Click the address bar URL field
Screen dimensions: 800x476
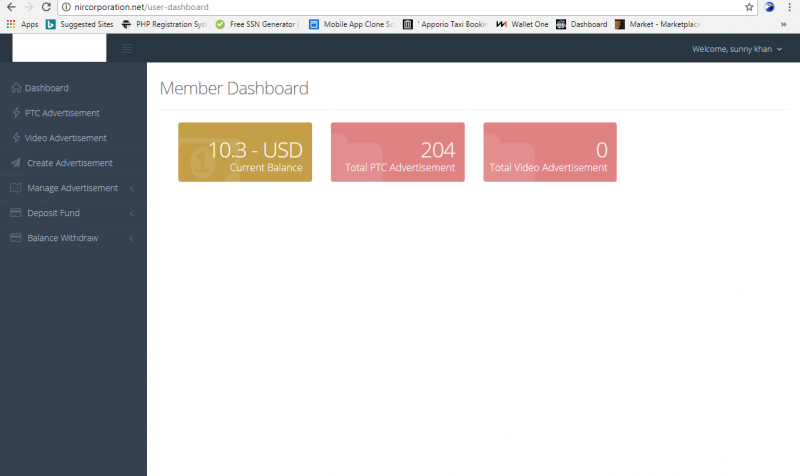click(403, 7)
